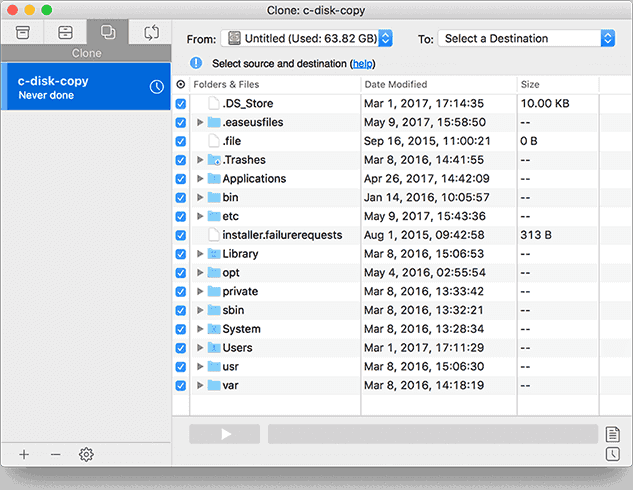
Task: Click the clone progress bar
Action: pos(431,434)
